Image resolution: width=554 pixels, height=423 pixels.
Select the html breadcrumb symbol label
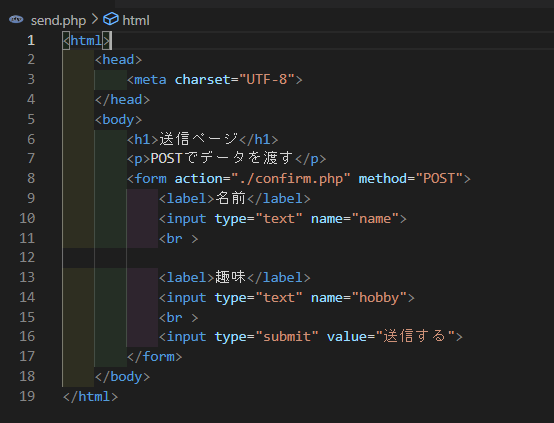136,20
